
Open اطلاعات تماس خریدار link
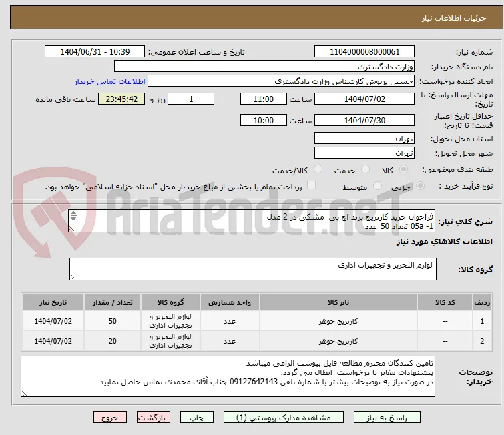(x=110, y=81)
